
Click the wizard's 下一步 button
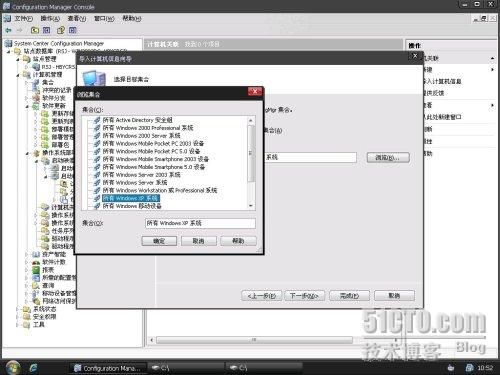[x=304, y=295]
